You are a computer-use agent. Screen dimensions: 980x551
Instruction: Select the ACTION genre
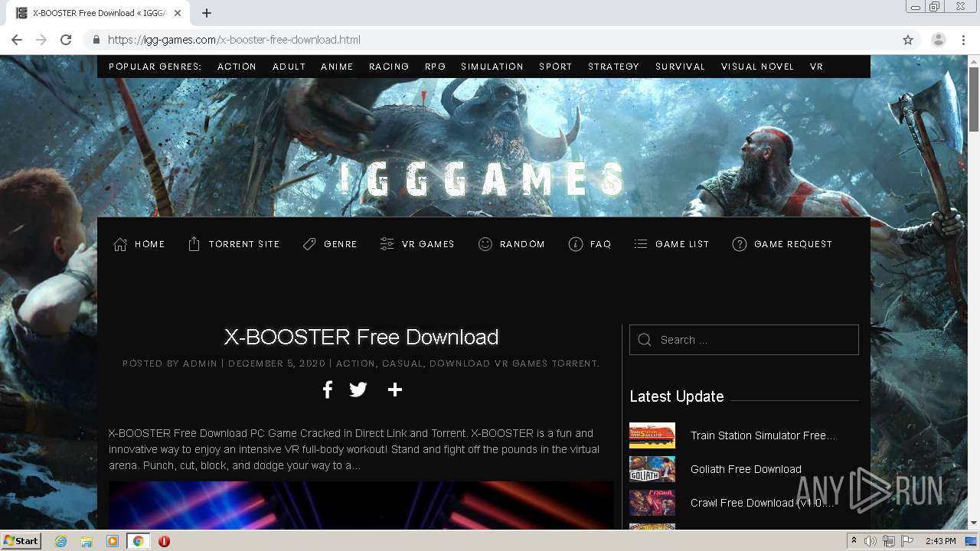coord(237,67)
